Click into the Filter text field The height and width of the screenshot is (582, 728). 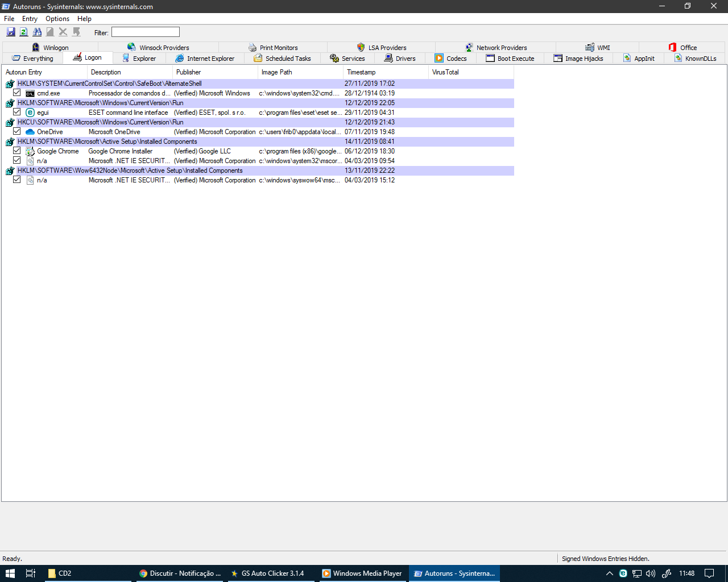tap(146, 32)
